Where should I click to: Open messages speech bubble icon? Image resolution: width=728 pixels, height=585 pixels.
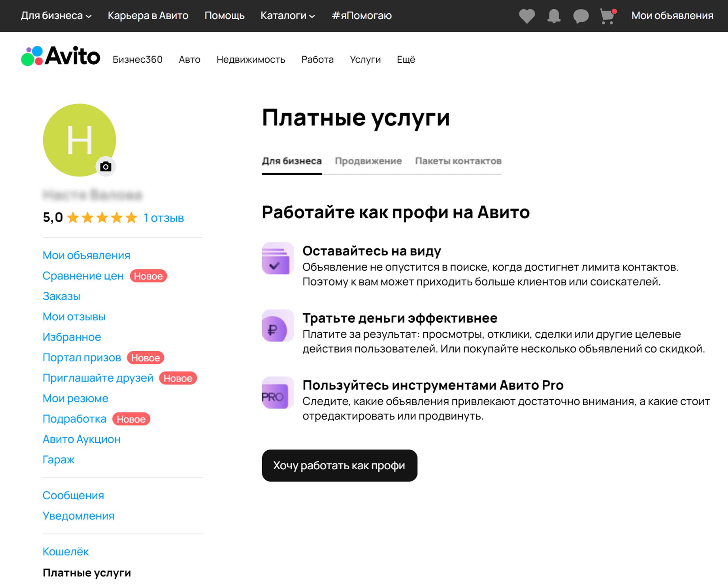click(581, 16)
